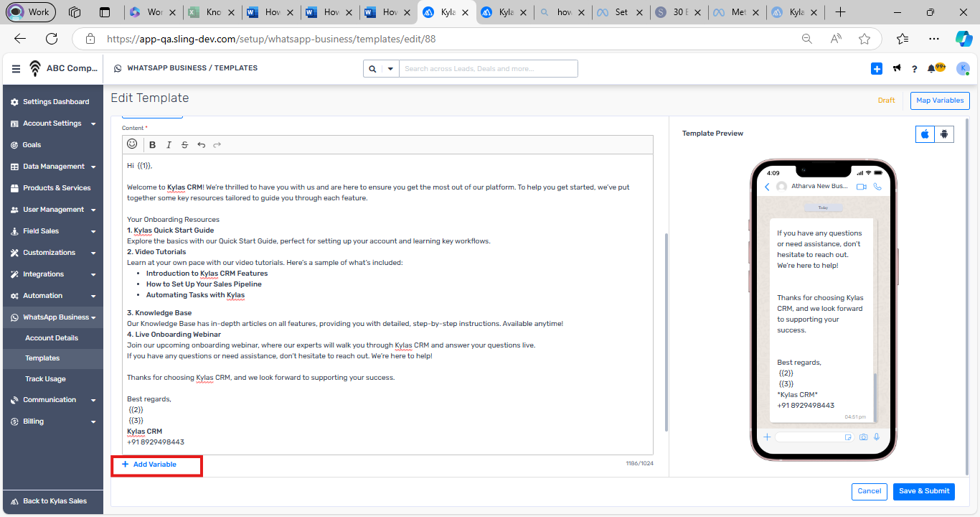Expand Account Settings in sidebar
Screen dimensions: 980x517
pyautogui.click(x=53, y=124)
